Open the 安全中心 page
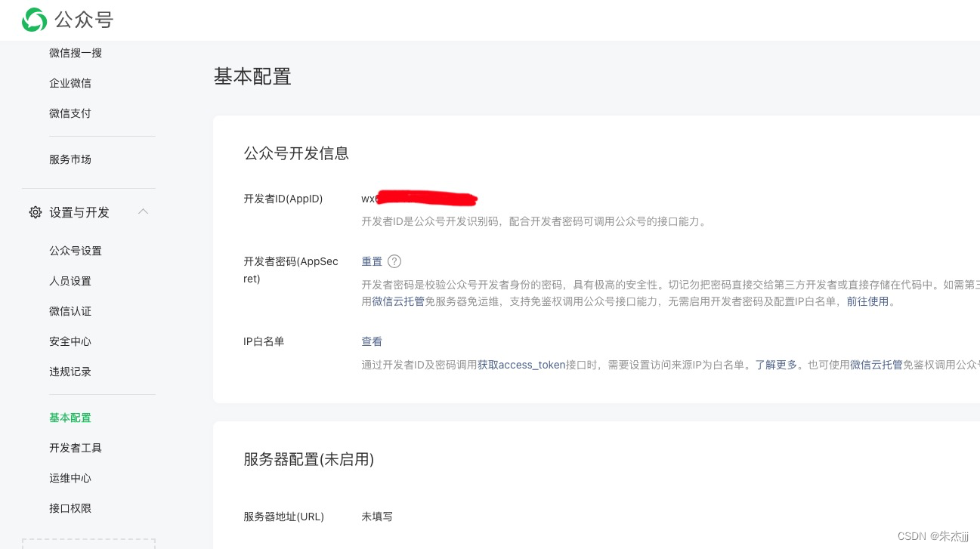 (x=70, y=341)
